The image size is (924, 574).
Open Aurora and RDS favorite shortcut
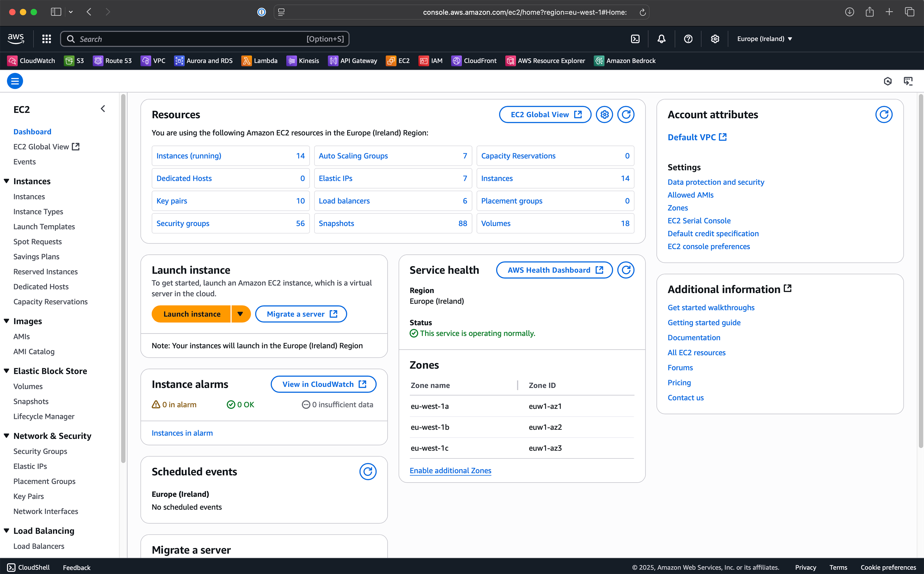(203, 61)
